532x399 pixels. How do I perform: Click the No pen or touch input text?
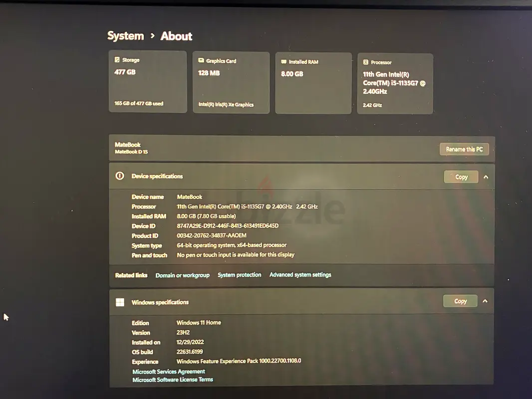click(236, 254)
